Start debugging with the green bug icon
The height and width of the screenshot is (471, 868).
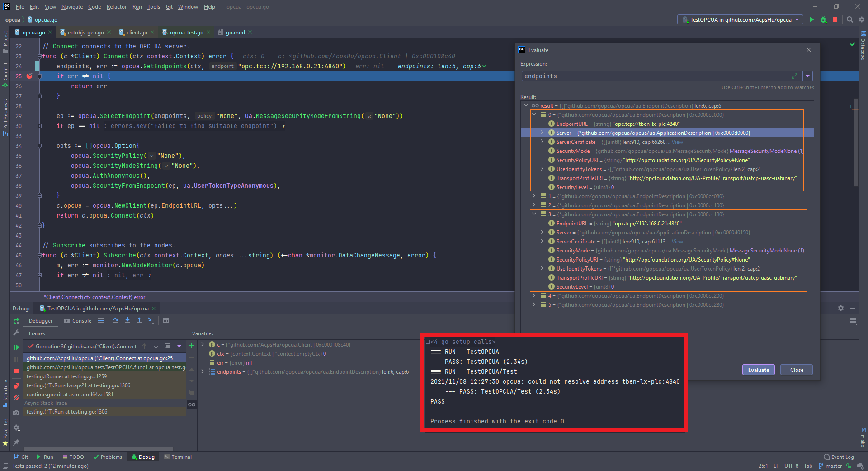click(823, 20)
